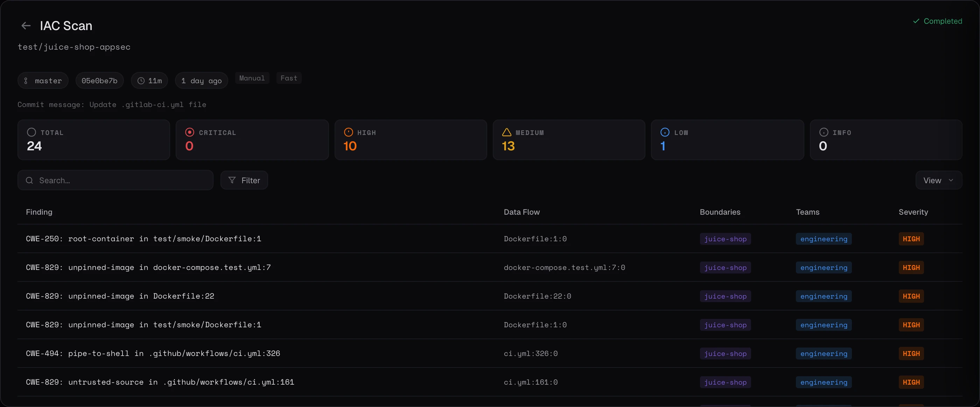
Task: Sort by the Finding column header
Action: [39, 212]
